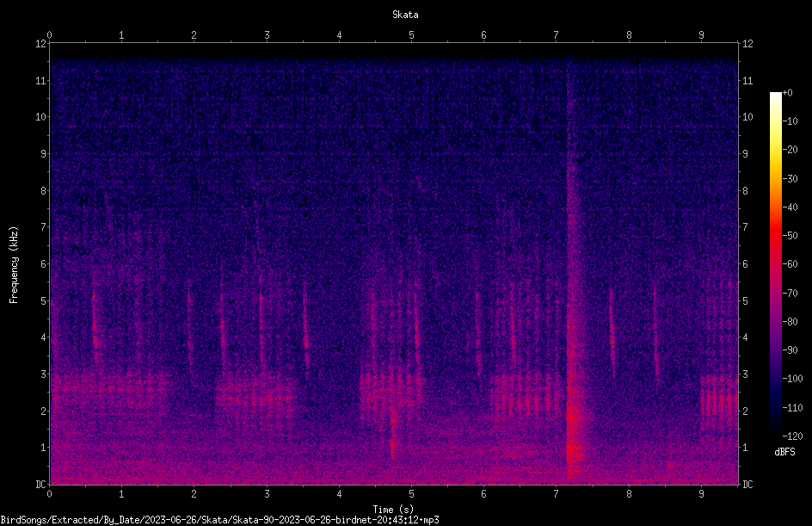Click the white top end of the dBFS color bar
Image resolution: width=812 pixels, height=526 pixels.
[x=776, y=97]
